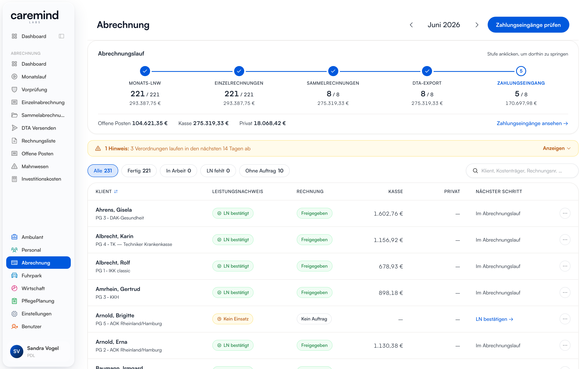Go to previous month before Juni 2026
The height and width of the screenshot is (369, 588).
click(411, 25)
